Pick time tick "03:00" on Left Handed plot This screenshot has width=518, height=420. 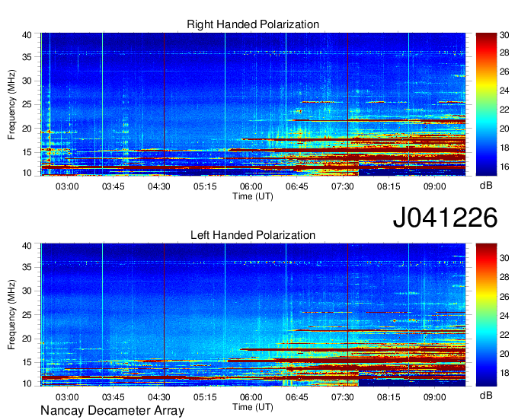click(x=67, y=397)
